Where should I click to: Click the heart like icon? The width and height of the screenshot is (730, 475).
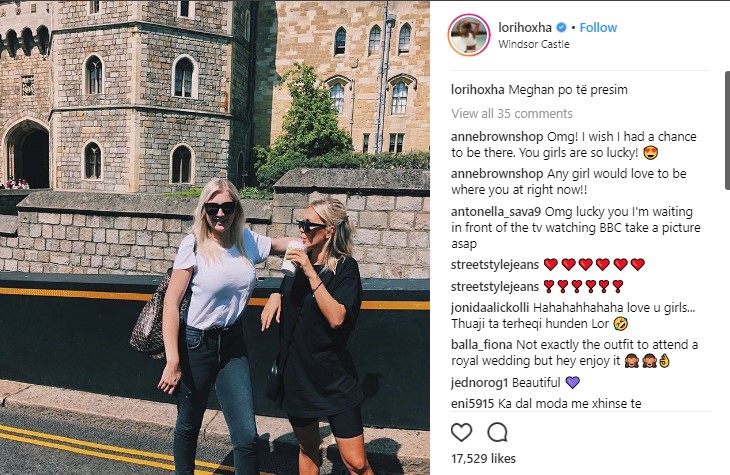click(x=461, y=432)
